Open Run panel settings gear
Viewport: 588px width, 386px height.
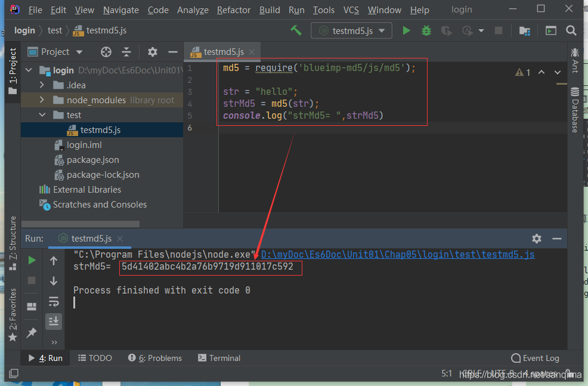click(x=537, y=239)
